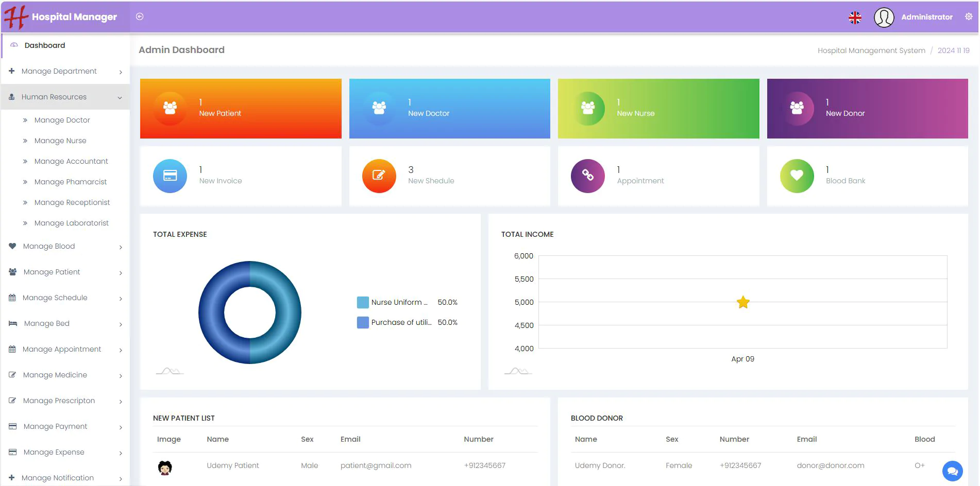
Task: Click the Blood Bank heart icon
Action: [797, 176]
